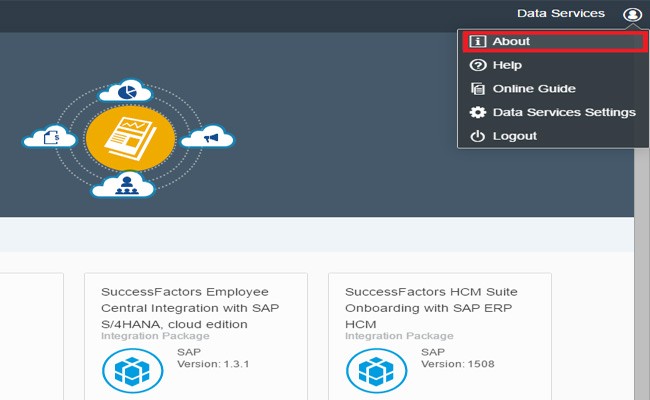The image size is (650, 400).
Task: Click the vertical scrollbar on the right
Action: 642,274
